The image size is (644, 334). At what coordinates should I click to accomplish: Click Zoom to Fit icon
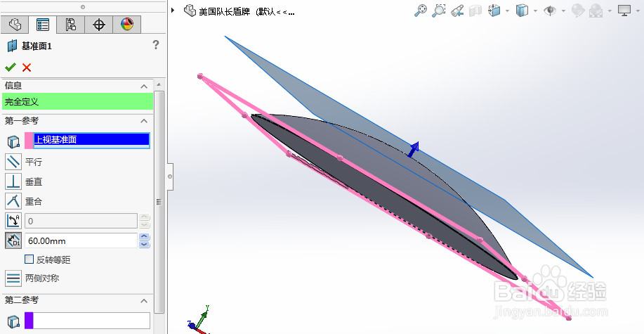tap(420, 11)
